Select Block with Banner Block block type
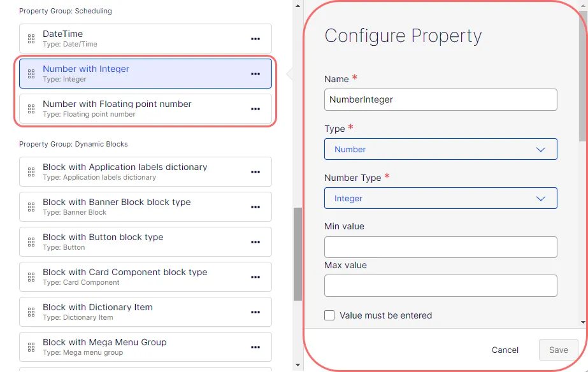The image size is (588, 372). tap(145, 207)
